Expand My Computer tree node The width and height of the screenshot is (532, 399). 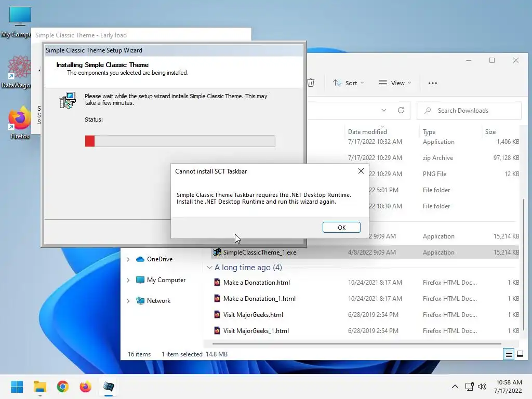click(128, 280)
